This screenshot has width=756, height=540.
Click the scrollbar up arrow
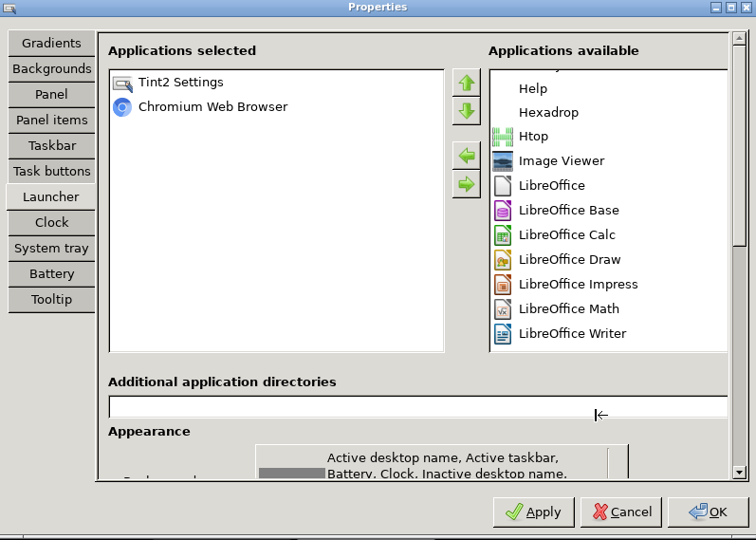(739, 38)
